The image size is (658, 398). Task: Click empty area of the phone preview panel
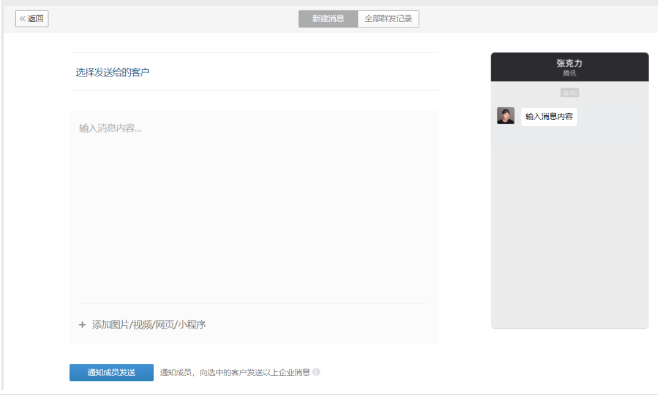point(569,227)
